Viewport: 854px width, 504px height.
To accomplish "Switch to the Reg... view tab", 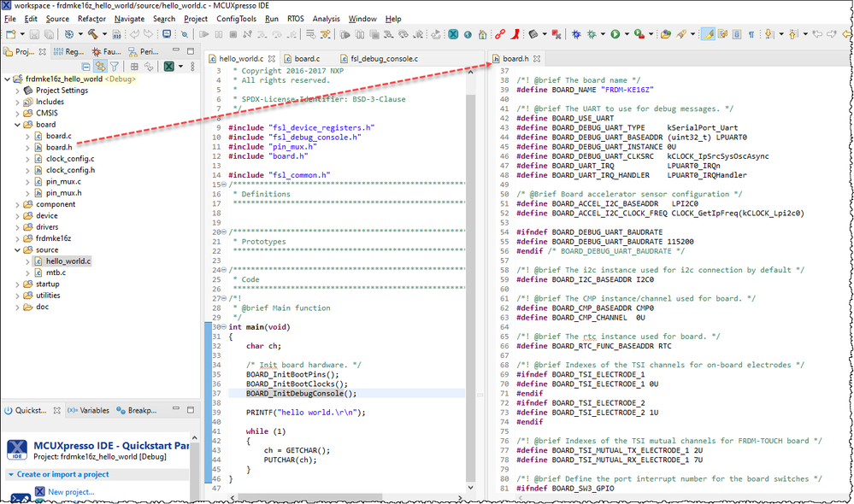I will tap(69, 52).
